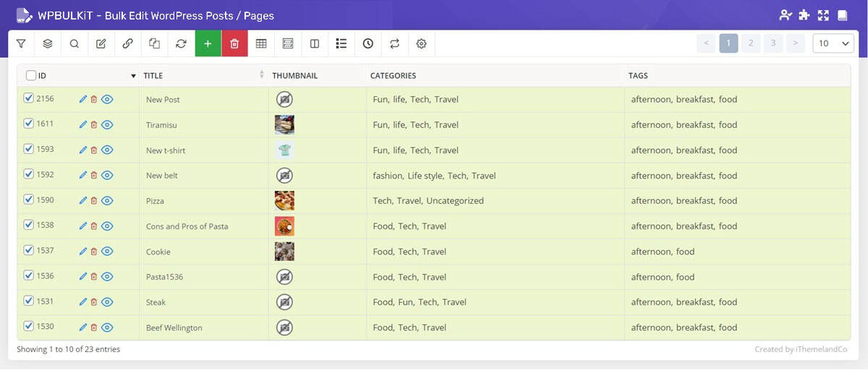
Task: Click the trash icon for post 1590
Action: [94, 200]
